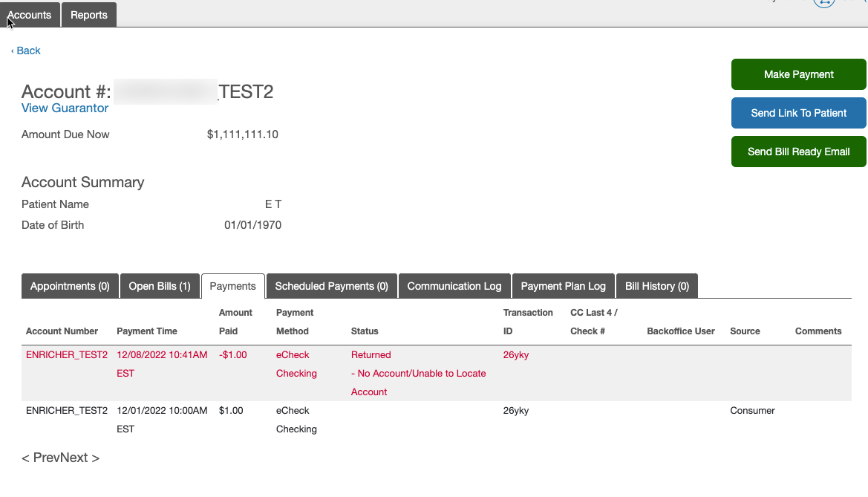Switch to the Reports tab
The image size is (868, 497).
[x=89, y=15]
